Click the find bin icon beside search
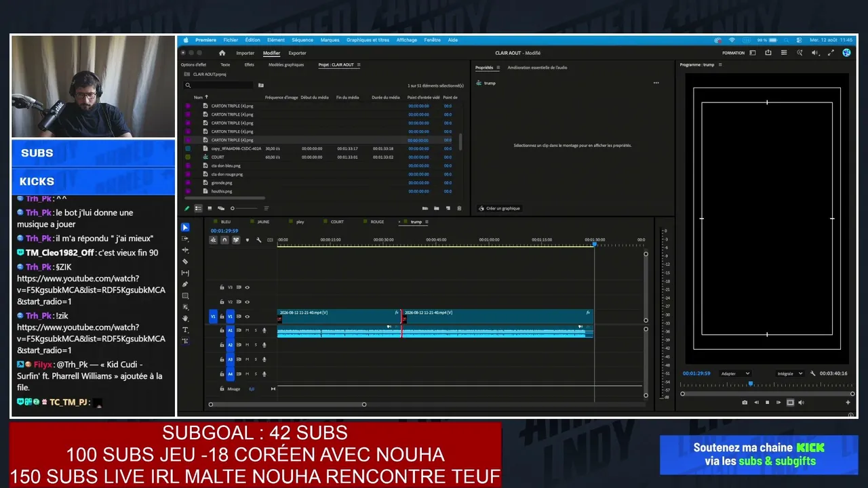This screenshot has width=868, height=488. tap(261, 85)
